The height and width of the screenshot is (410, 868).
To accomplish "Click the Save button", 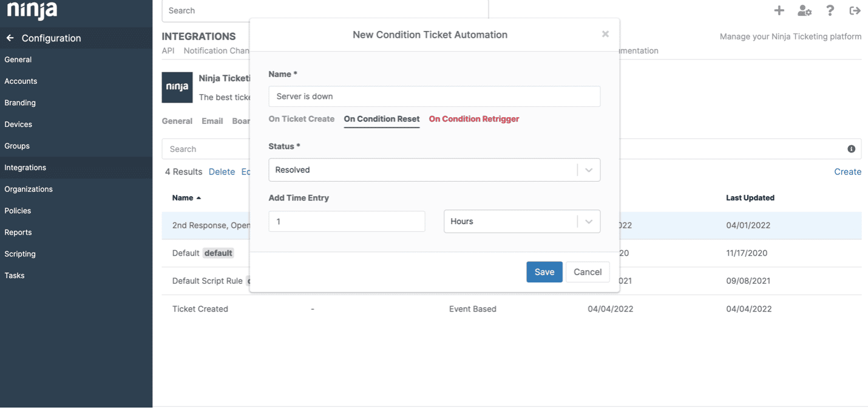I will click(544, 272).
